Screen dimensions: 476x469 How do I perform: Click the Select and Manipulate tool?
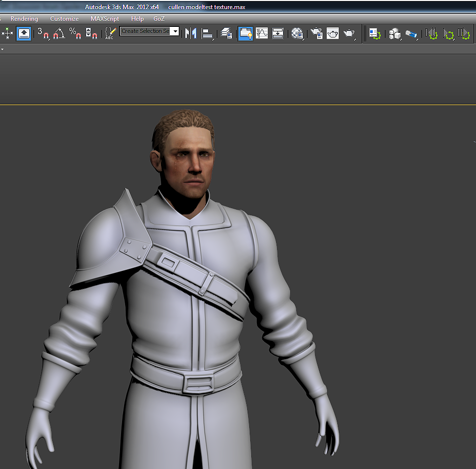8,33
